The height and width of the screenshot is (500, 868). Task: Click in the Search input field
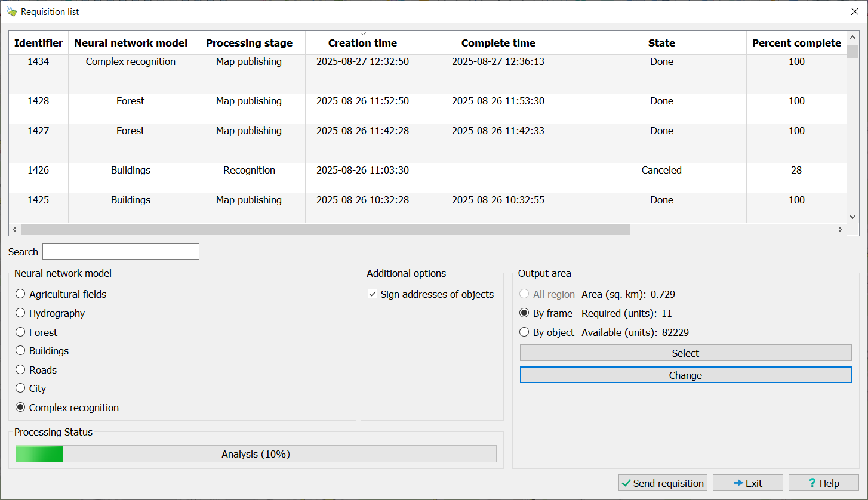point(121,252)
